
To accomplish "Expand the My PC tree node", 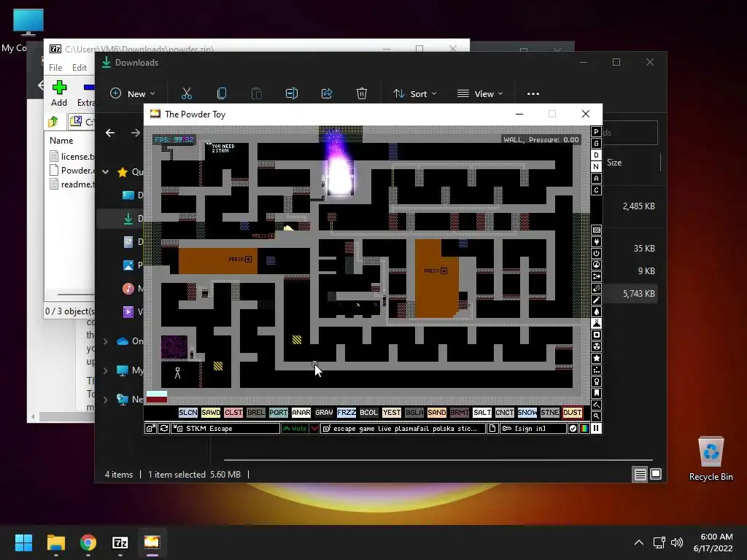I will 106,370.
